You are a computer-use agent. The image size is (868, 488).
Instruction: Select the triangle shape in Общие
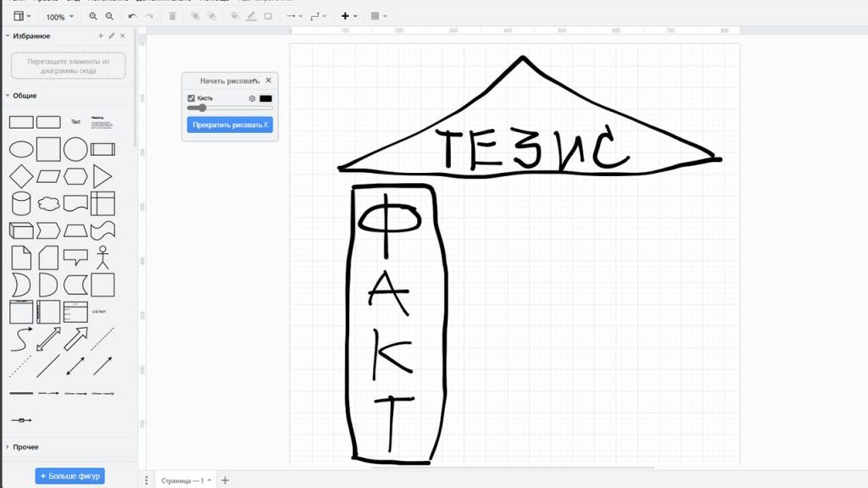coord(103,176)
